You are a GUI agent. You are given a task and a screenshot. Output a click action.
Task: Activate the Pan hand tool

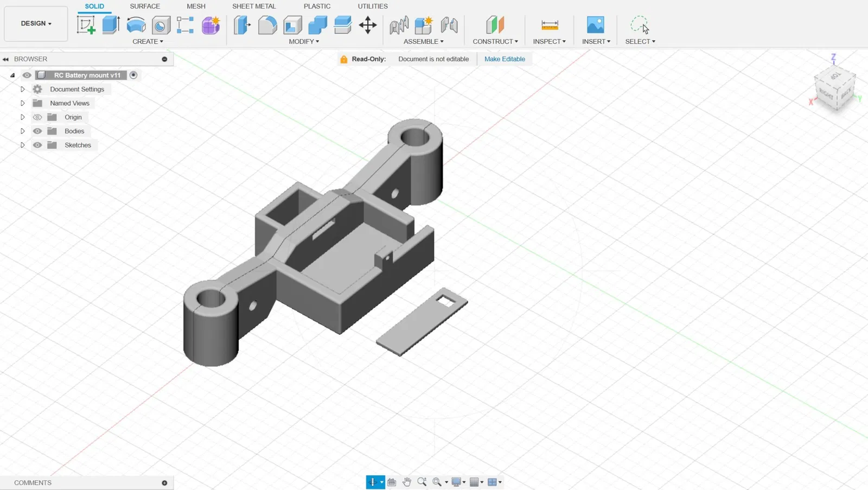407,482
